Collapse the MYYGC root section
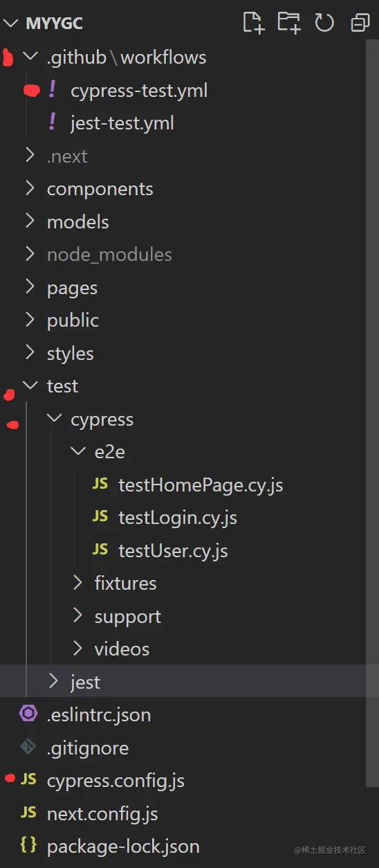This screenshot has width=379, height=868. tap(11, 23)
